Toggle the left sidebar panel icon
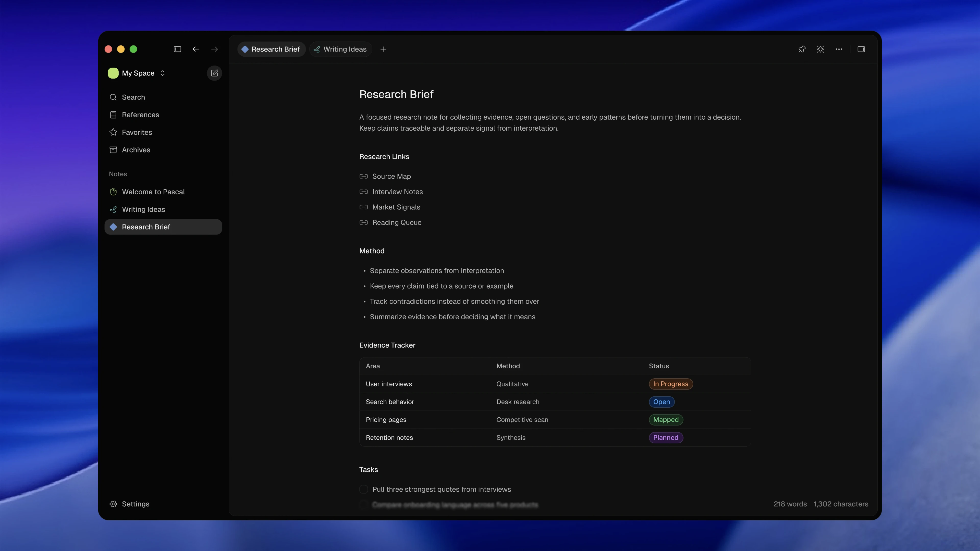The image size is (980, 551). click(177, 49)
